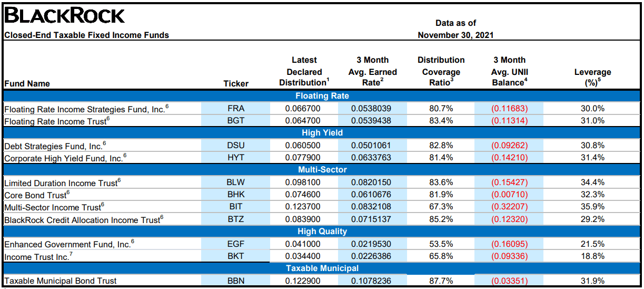The height and width of the screenshot is (289, 644).
Task: Click the FRA ticker cell
Action: point(235,109)
